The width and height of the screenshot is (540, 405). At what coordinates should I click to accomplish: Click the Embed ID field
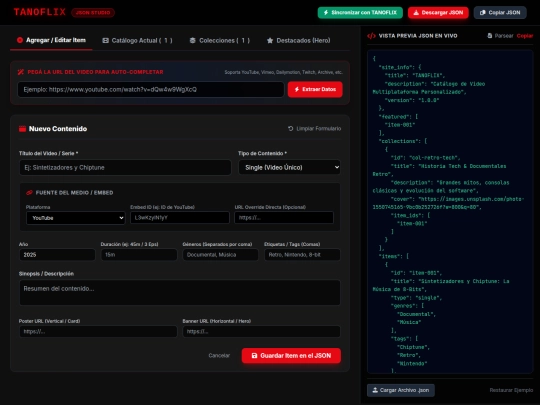tap(180, 218)
